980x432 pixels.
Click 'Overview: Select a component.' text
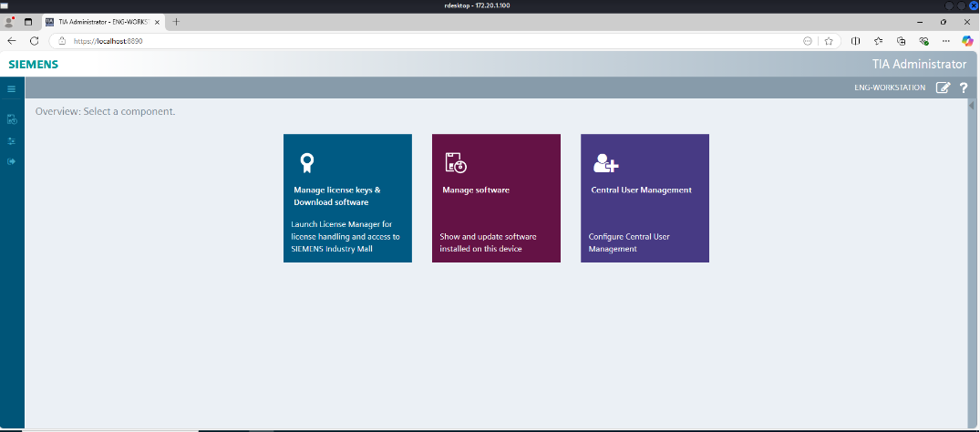(x=105, y=112)
